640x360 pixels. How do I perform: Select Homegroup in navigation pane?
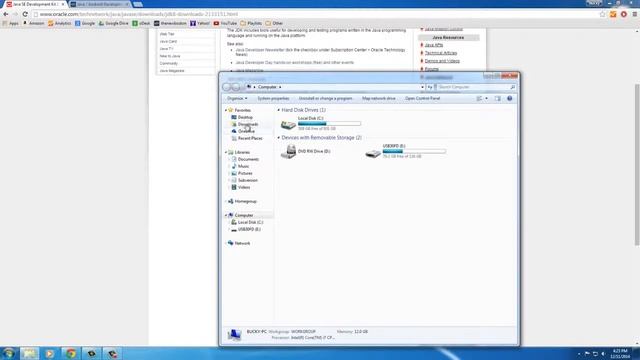point(245,201)
